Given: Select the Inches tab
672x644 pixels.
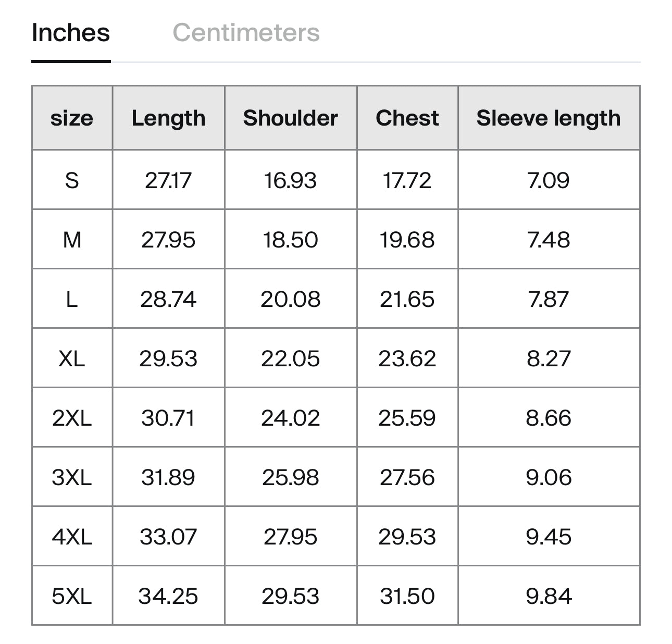Looking at the screenshot, I should point(71,33).
